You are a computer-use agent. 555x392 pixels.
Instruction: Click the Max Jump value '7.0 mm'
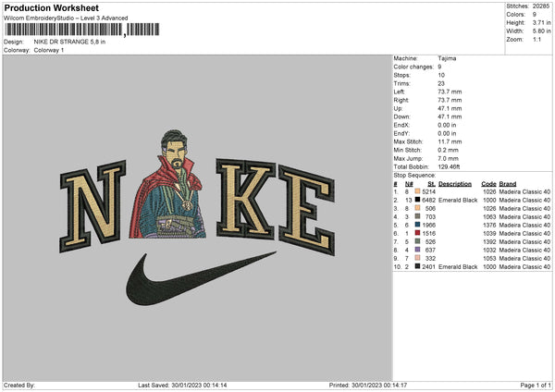pyautogui.click(x=449, y=158)
